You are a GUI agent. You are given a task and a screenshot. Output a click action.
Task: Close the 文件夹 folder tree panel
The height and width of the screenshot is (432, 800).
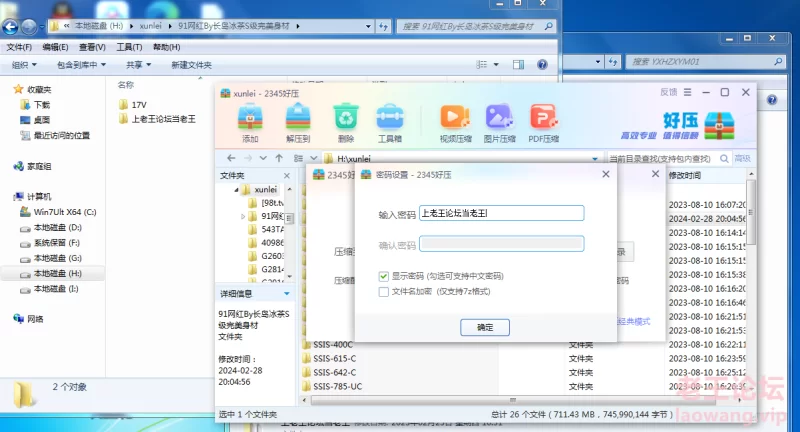click(x=287, y=175)
